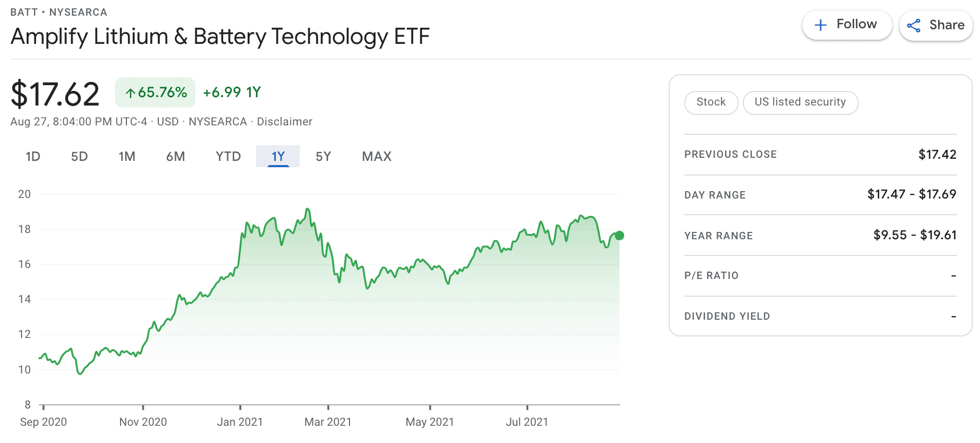980x443 pixels.
Task: Click the 1D chart range
Action: 32,156
